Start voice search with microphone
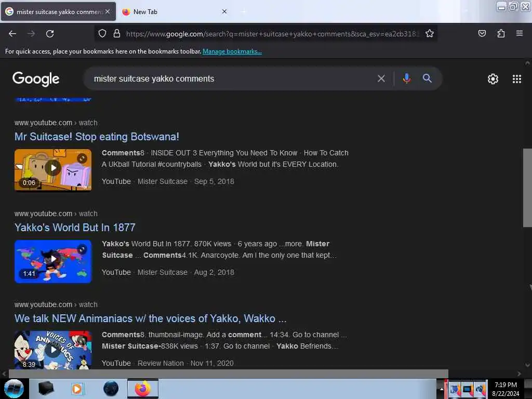The width and height of the screenshot is (532, 399). coord(406,79)
